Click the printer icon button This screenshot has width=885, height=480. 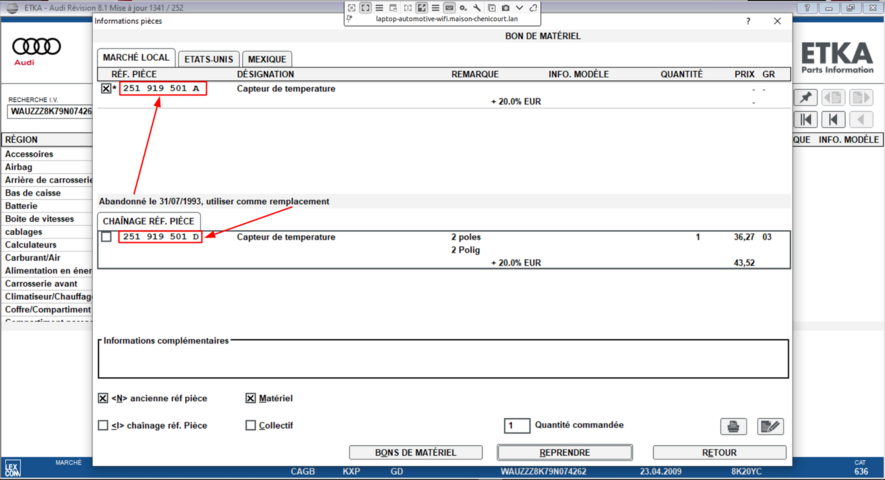733,426
